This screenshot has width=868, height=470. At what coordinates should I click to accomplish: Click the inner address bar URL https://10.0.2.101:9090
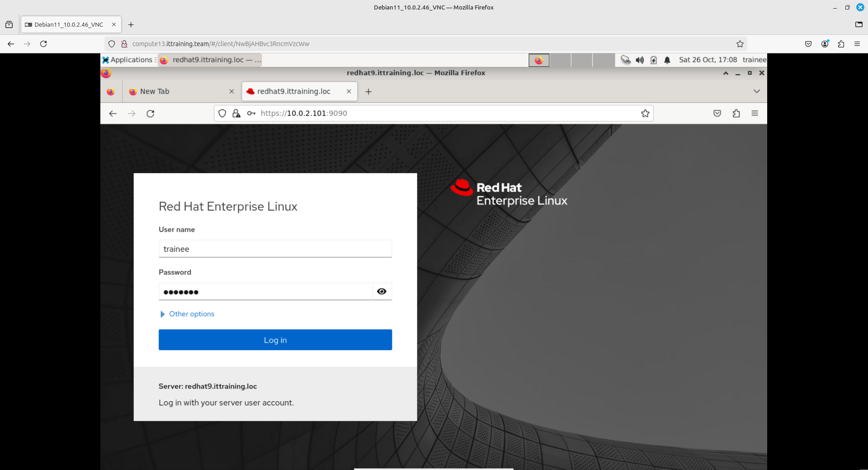[304, 113]
